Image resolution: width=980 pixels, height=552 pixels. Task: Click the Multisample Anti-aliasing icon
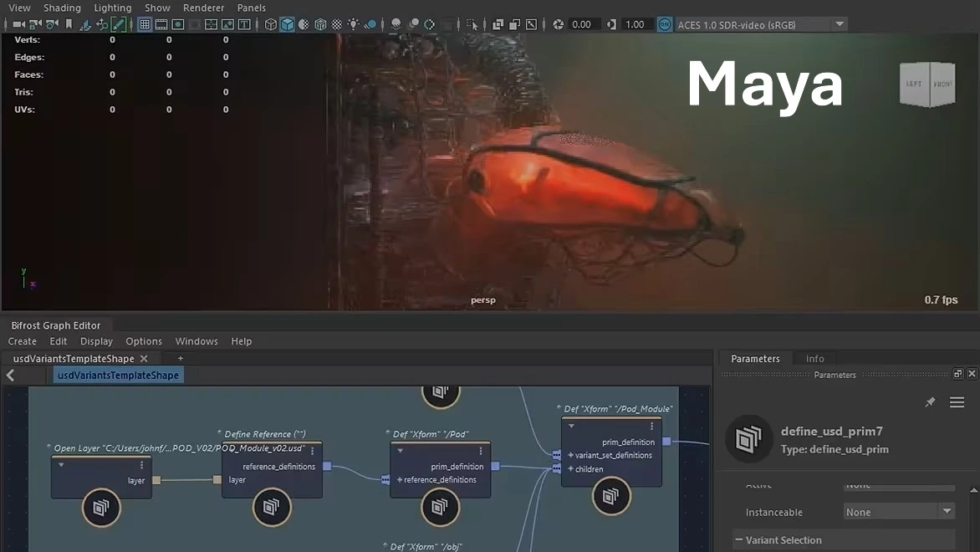tap(429, 24)
